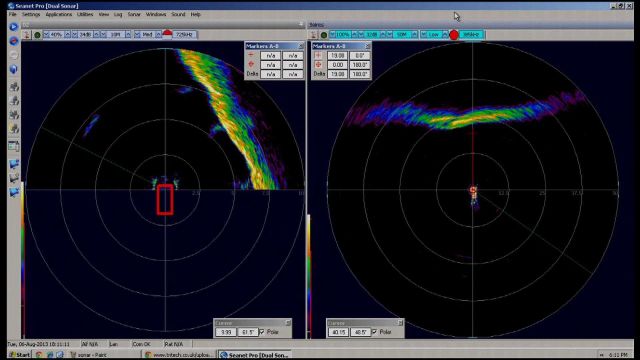Viewport: 640px width, 360px height.
Task: Toggle Polar checkbox in right Cursor panel
Action: [375, 332]
